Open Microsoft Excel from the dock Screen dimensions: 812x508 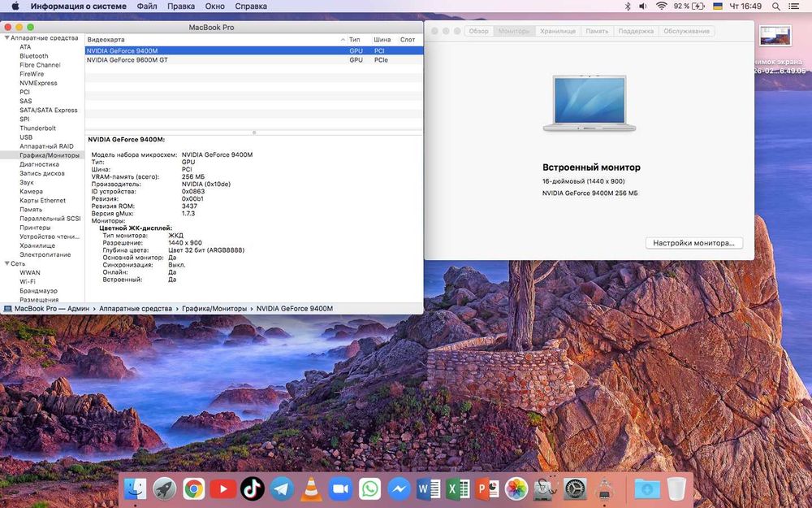click(458, 488)
